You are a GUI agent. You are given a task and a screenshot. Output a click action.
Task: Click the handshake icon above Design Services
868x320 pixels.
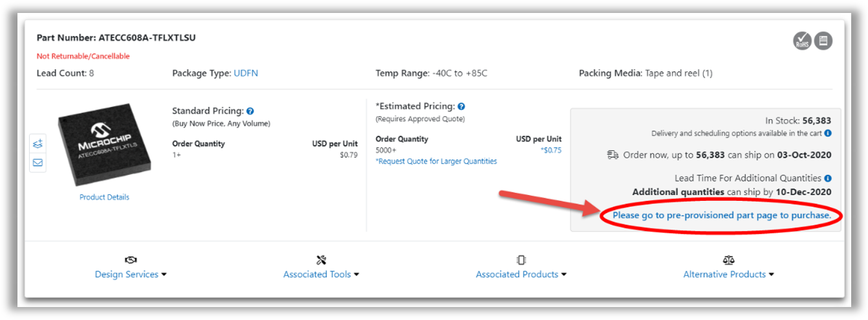click(x=130, y=260)
